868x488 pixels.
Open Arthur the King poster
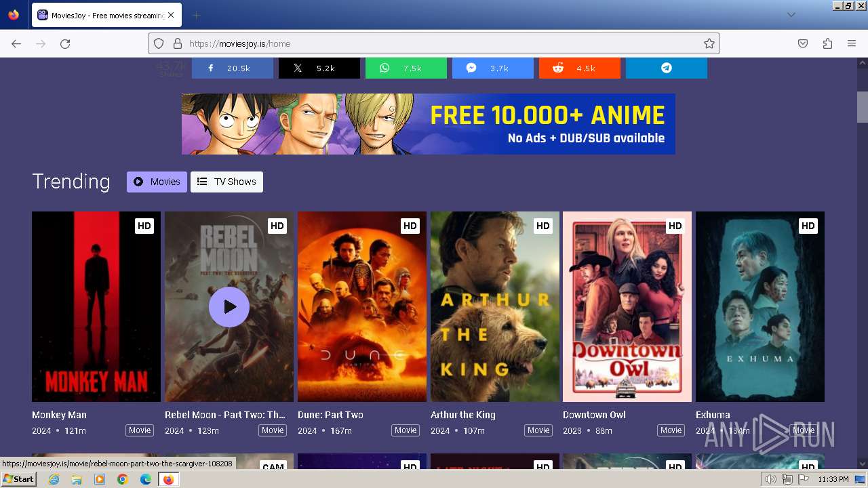click(495, 306)
